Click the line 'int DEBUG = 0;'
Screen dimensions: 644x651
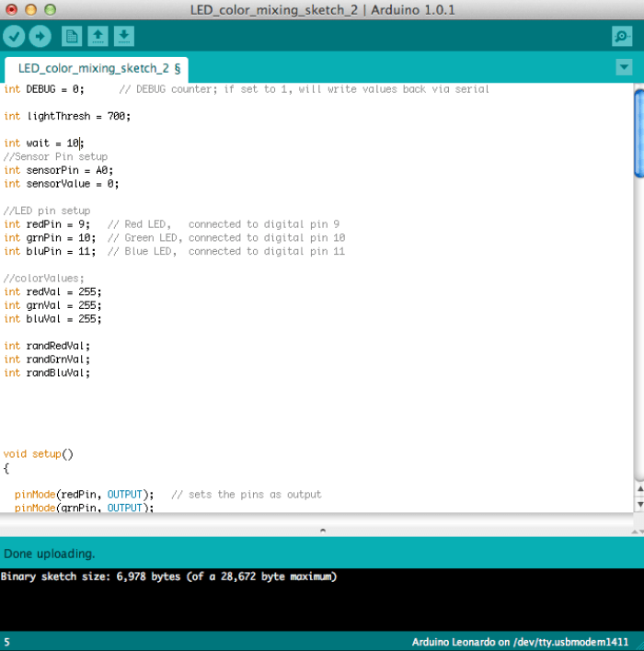click(44, 89)
